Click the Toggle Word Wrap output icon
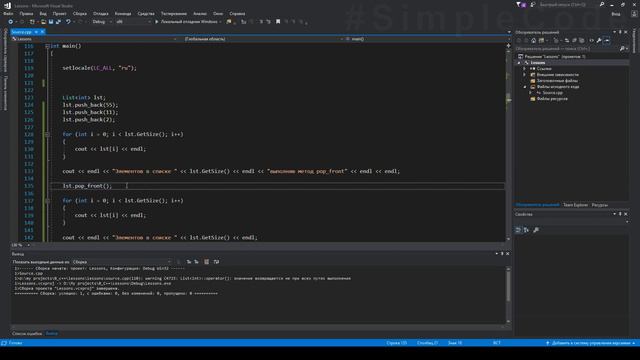640x360 pixels. click(216, 262)
